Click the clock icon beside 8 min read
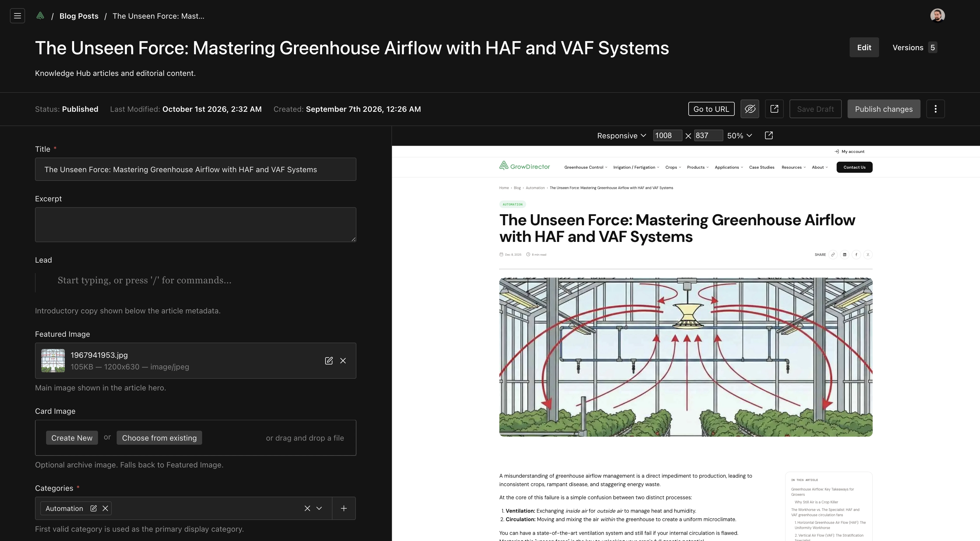The width and height of the screenshot is (980, 541). coord(528,255)
